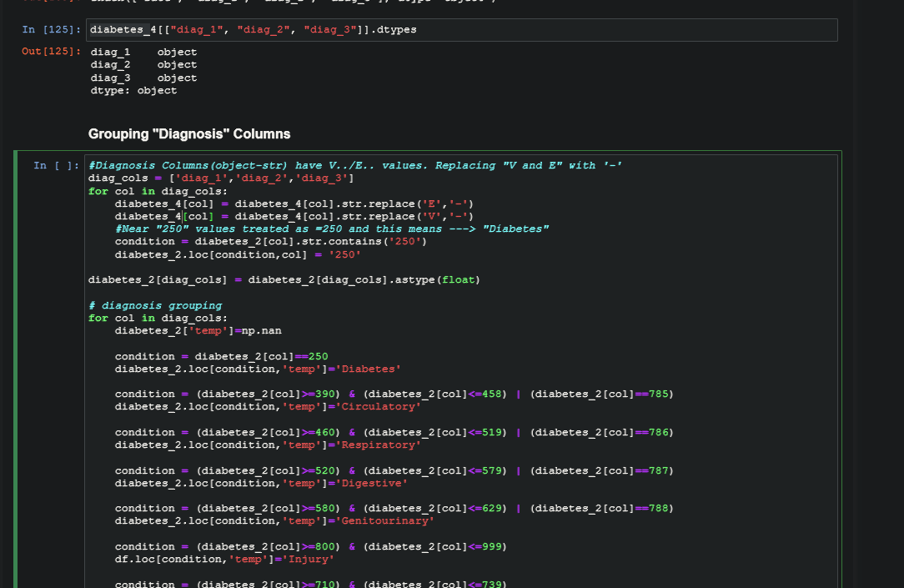This screenshot has width=904, height=588.
Task: Click the str.contains('250') condition line
Action: (271, 242)
